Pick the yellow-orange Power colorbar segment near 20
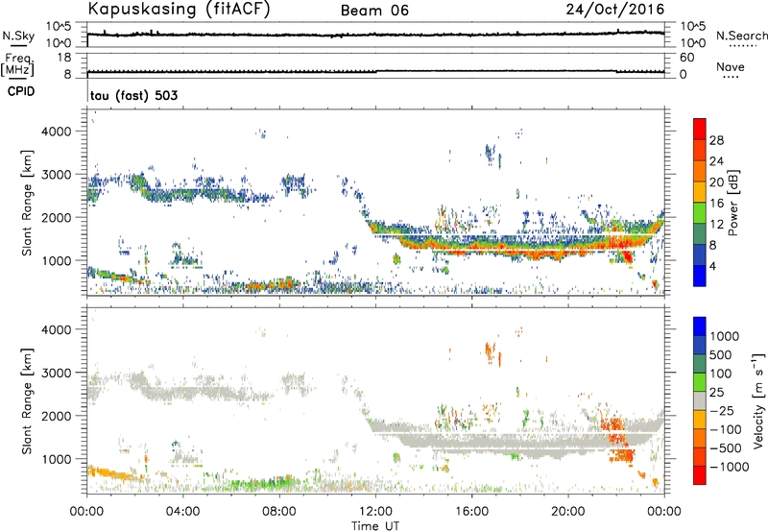 pyautogui.click(x=700, y=191)
